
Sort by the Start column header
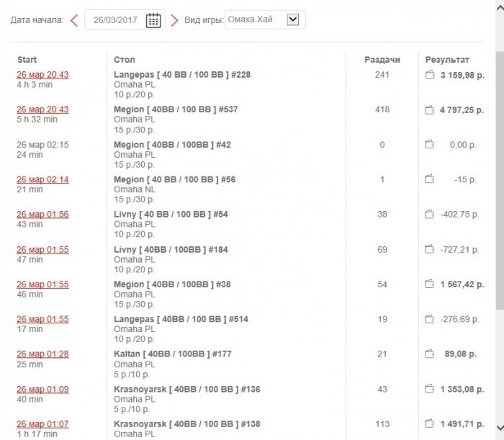tap(27, 60)
